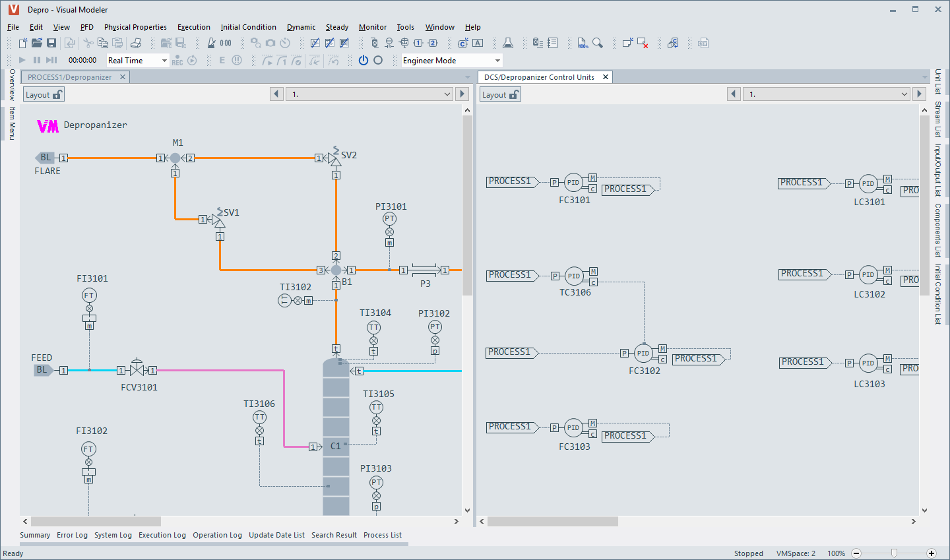Image resolution: width=950 pixels, height=560 pixels.
Task: Click the magnifying glass search icon
Action: pyautogui.click(x=598, y=43)
